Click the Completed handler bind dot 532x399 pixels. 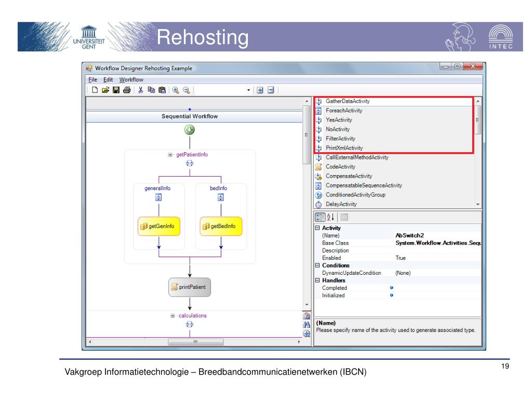[x=392, y=288]
